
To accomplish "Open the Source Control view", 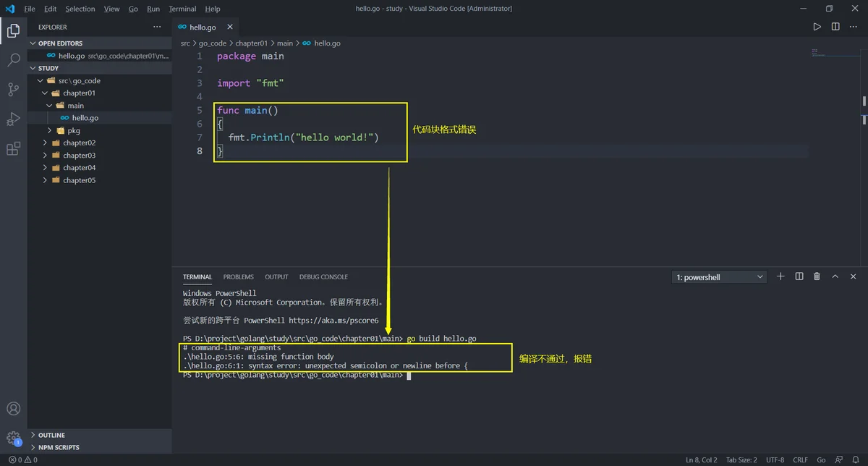I will [13, 90].
